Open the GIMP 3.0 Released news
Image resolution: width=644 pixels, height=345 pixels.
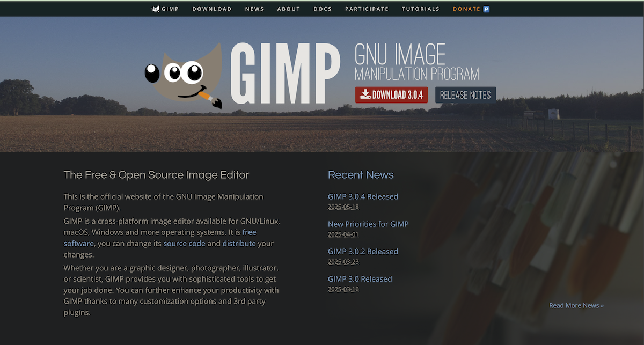360,279
